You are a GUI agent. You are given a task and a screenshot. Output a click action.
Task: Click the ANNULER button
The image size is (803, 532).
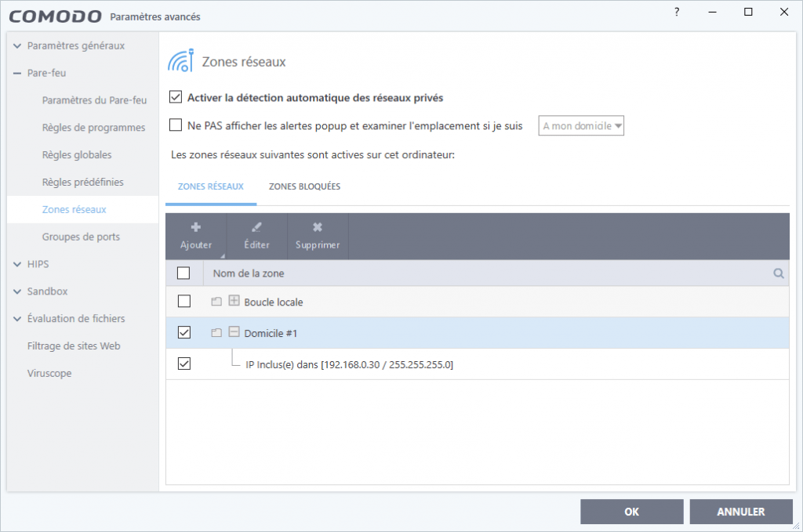point(740,512)
